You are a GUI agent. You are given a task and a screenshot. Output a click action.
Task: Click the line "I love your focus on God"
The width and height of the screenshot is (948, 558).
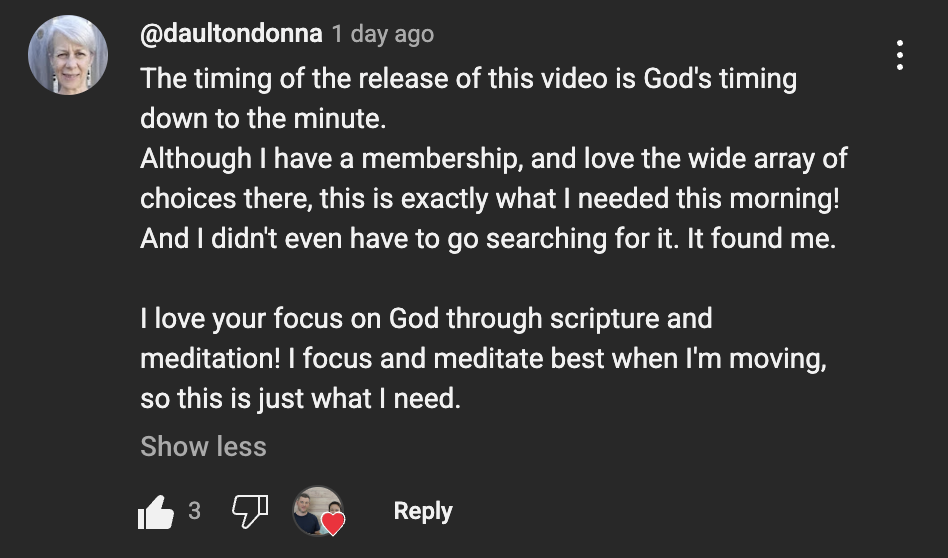(426, 319)
